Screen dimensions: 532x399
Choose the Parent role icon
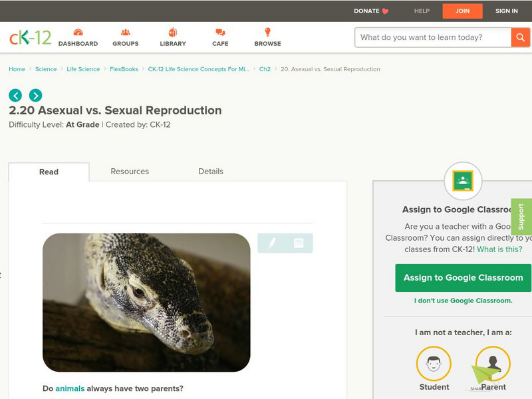493,364
